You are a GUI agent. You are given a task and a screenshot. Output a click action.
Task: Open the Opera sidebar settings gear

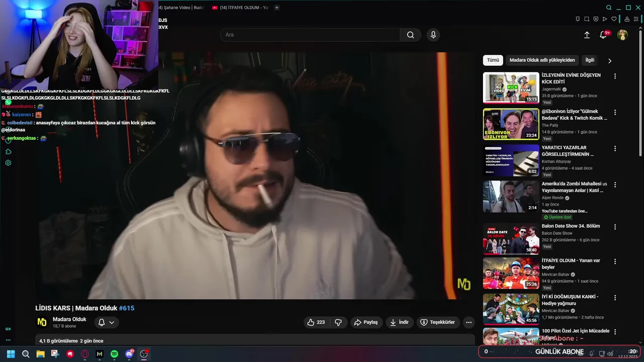coord(8,163)
